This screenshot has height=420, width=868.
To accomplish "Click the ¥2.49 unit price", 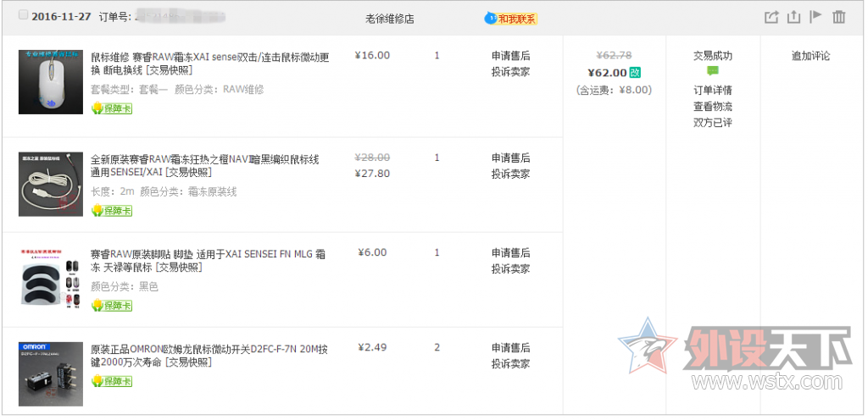I will (x=373, y=348).
